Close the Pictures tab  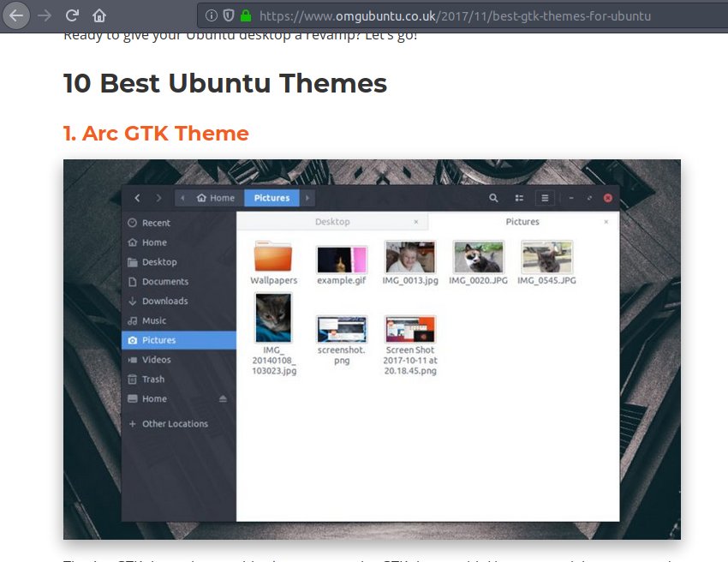(x=606, y=222)
